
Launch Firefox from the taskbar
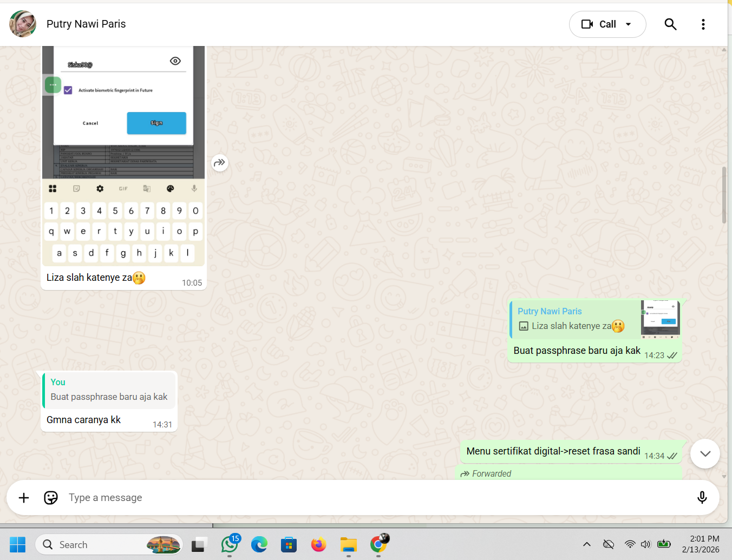318,544
